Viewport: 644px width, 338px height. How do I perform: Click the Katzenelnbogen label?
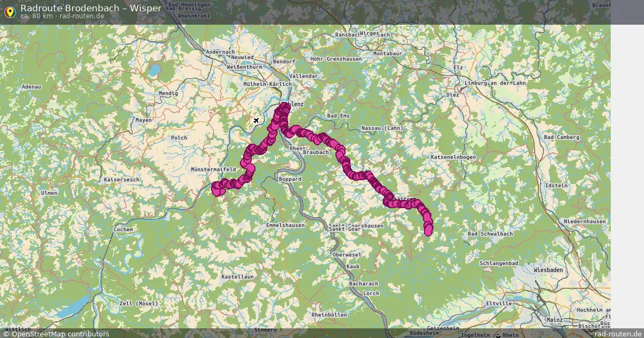click(x=453, y=157)
